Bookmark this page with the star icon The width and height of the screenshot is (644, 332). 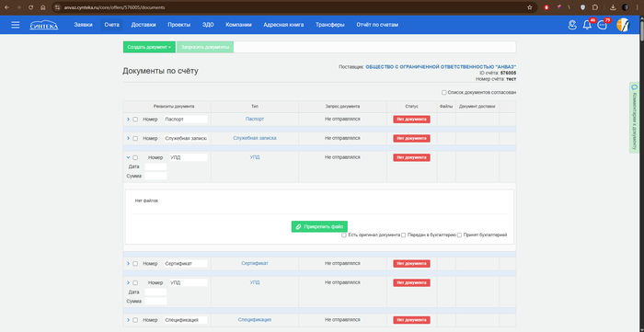click(529, 7)
